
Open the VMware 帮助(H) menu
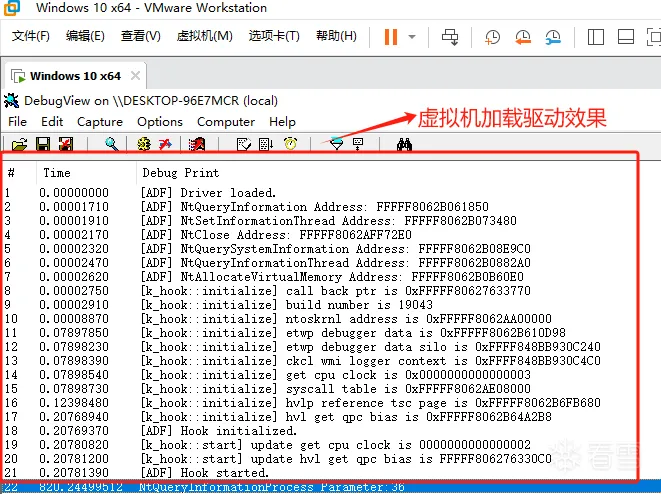click(336, 36)
